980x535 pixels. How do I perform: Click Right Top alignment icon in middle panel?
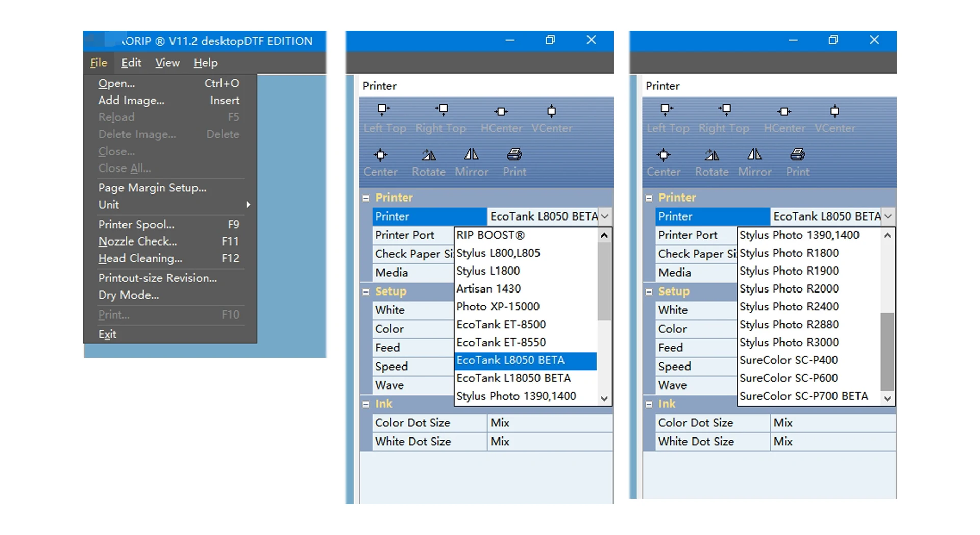[x=442, y=109]
